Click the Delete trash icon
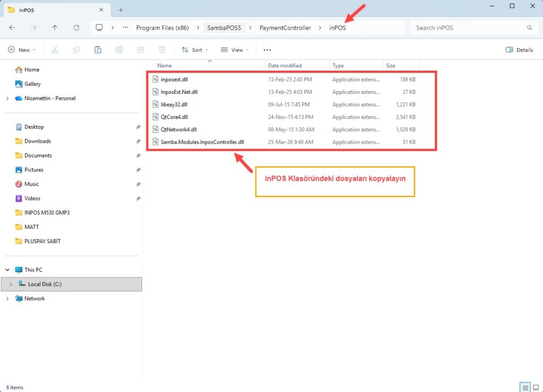The image size is (543, 392). pyautogui.click(x=162, y=50)
